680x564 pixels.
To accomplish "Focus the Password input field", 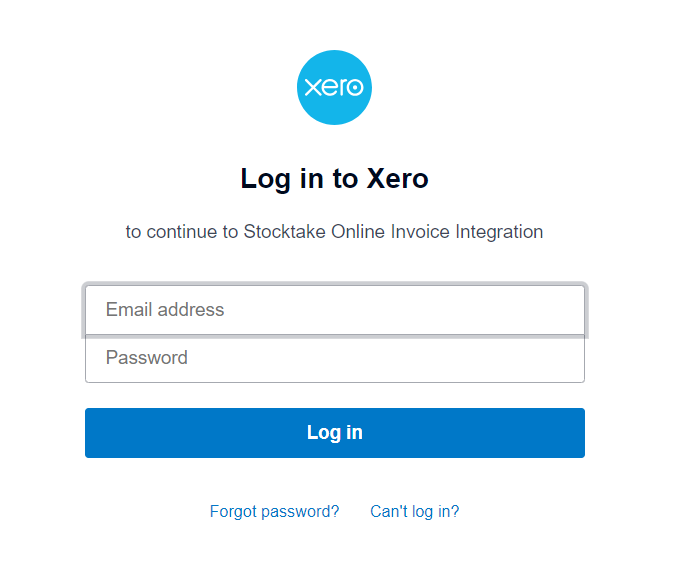I will 334,358.
